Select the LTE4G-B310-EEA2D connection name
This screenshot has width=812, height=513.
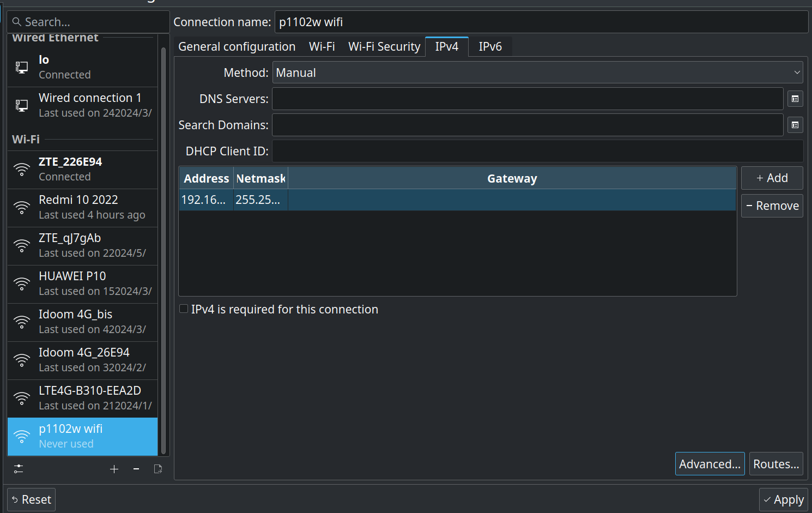(x=90, y=390)
